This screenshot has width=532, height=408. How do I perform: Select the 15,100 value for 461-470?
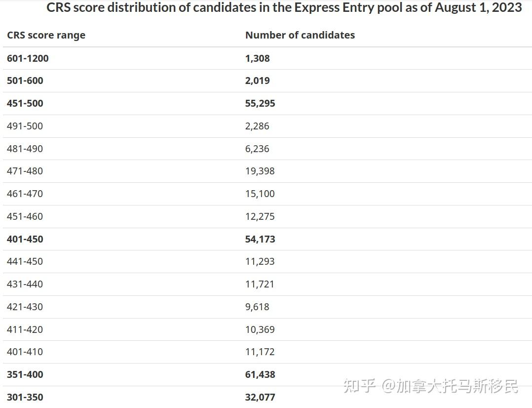(260, 194)
